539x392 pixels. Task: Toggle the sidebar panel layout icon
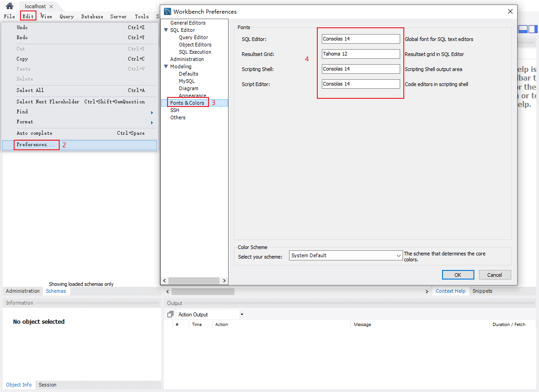pyautogui.click(x=523, y=29)
